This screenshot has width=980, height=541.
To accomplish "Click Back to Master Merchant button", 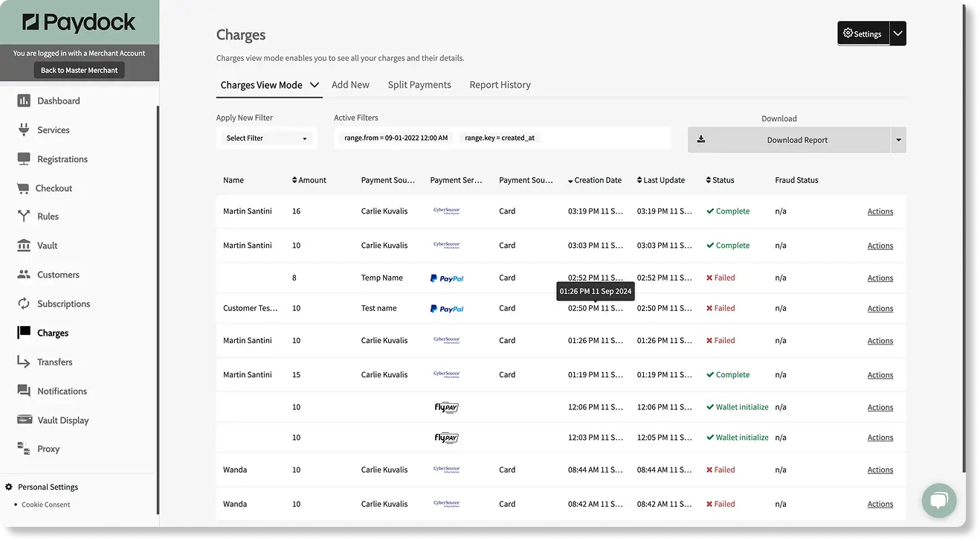I will click(x=80, y=70).
